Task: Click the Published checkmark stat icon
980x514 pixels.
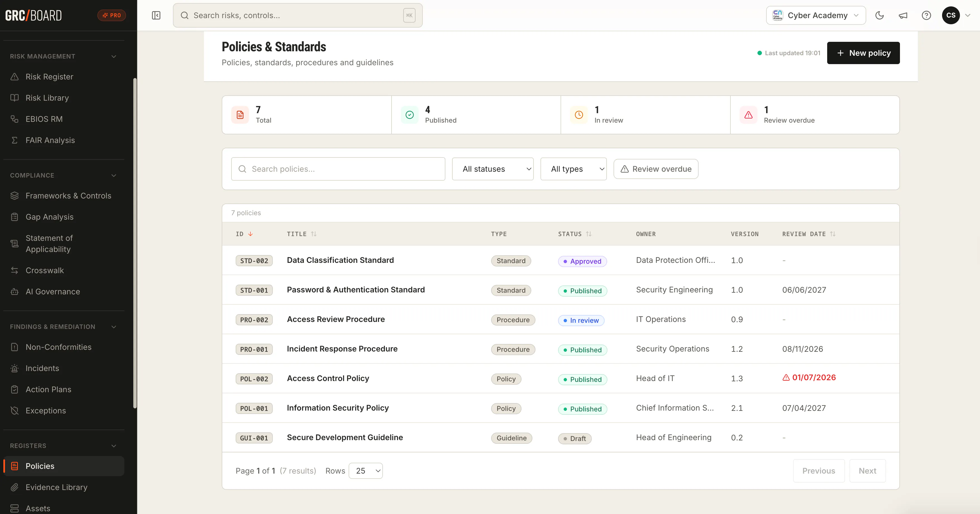Action: (410, 115)
